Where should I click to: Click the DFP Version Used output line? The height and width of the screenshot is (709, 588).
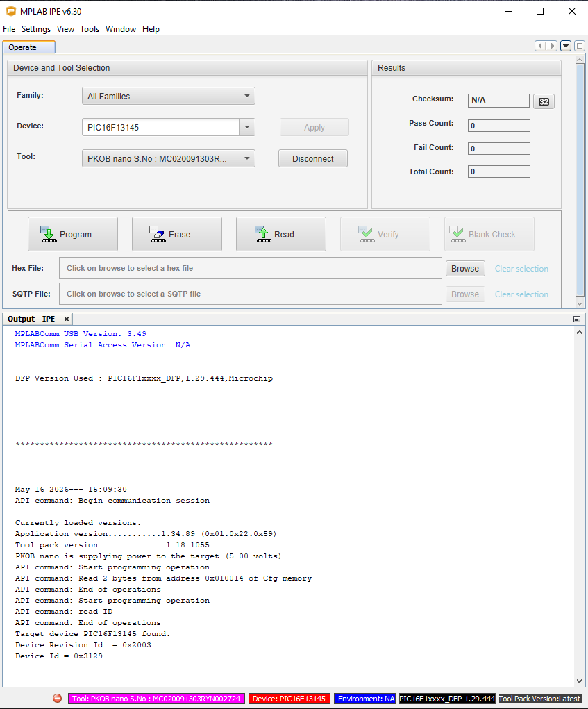coord(144,378)
